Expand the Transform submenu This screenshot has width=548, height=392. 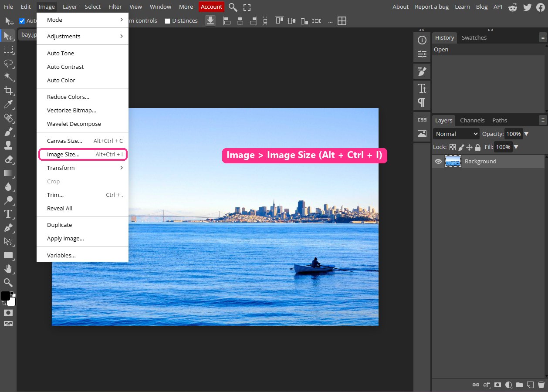(82, 168)
